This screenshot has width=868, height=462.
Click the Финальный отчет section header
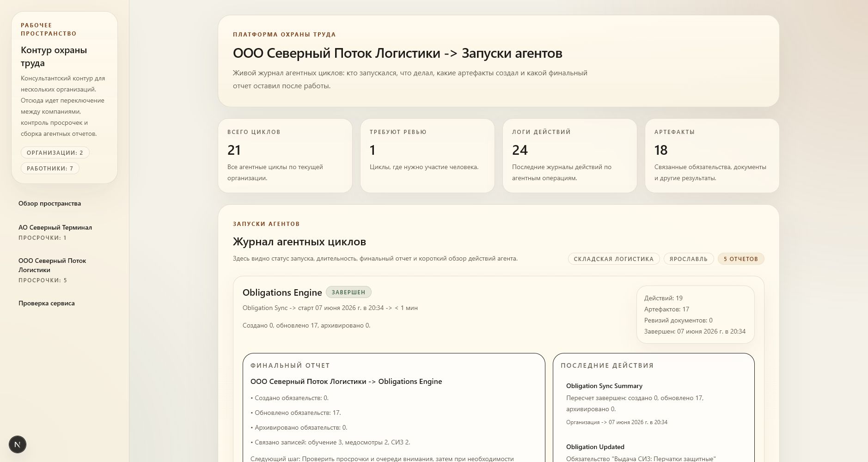[x=290, y=365]
